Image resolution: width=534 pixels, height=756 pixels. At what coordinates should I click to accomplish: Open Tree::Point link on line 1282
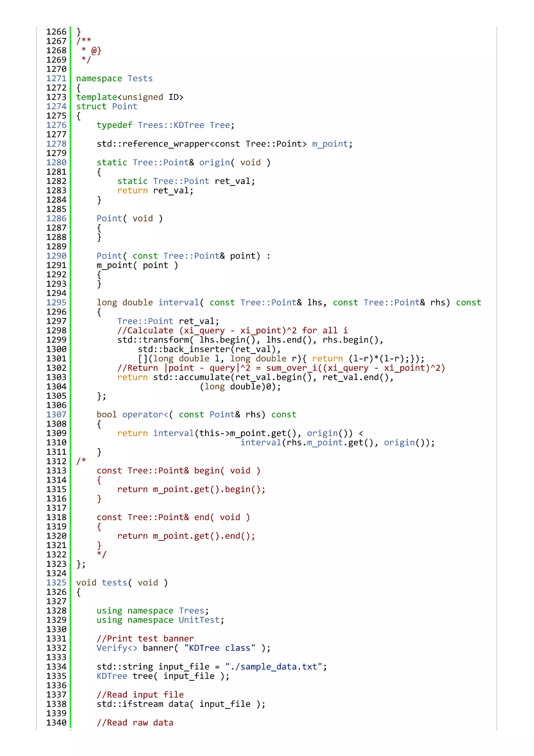click(x=181, y=181)
